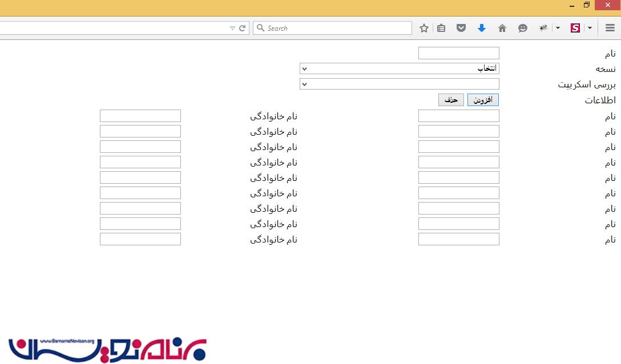Click the first نام خانوادگی input field
Screen dimensions: 621x364
pos(140,116)
